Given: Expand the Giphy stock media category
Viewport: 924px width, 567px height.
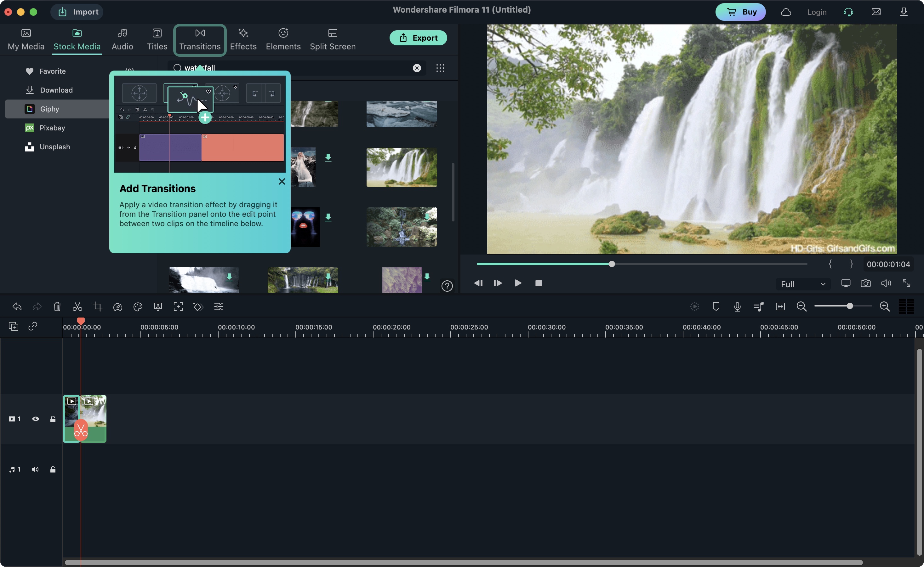Looking at the screenshot, I should 49,109.
